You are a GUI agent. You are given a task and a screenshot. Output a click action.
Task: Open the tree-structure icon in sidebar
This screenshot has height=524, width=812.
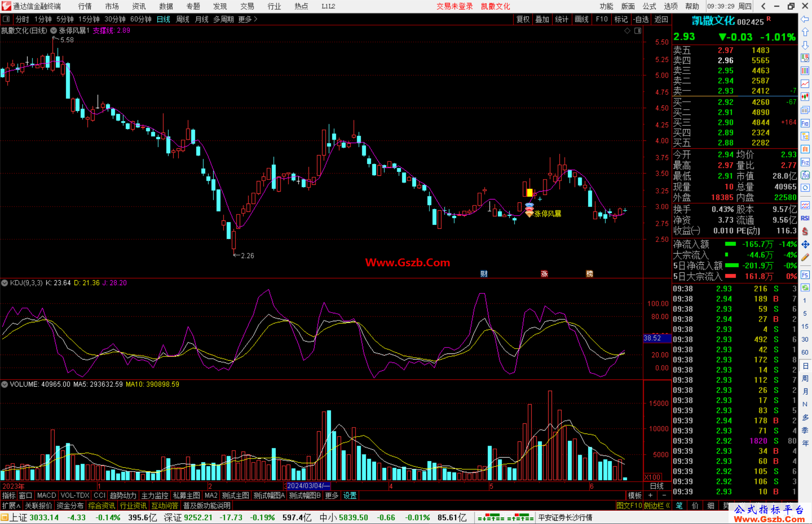click(805, 136)
